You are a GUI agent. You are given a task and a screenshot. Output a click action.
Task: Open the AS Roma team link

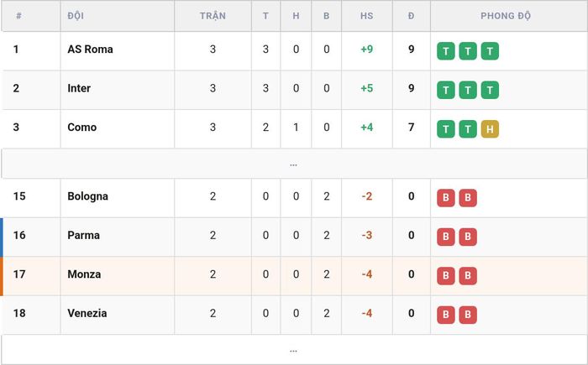point(90,50)
